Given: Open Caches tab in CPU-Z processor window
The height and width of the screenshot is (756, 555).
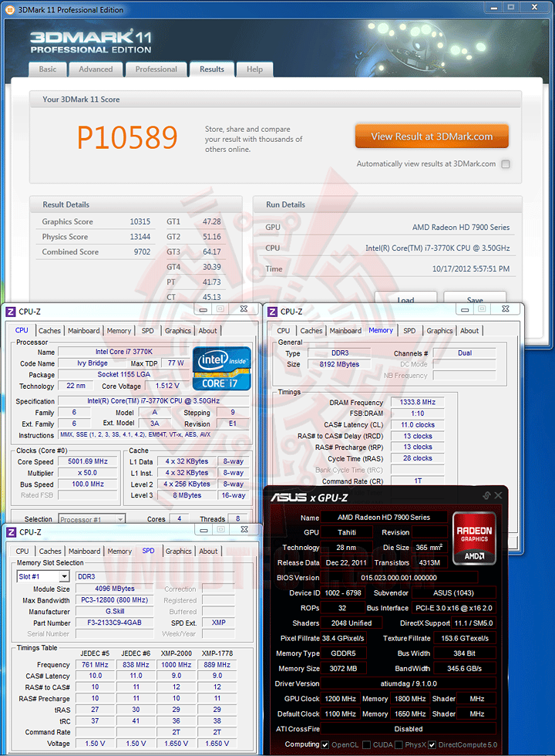Looking at the screenshot, I should (49, 331).
